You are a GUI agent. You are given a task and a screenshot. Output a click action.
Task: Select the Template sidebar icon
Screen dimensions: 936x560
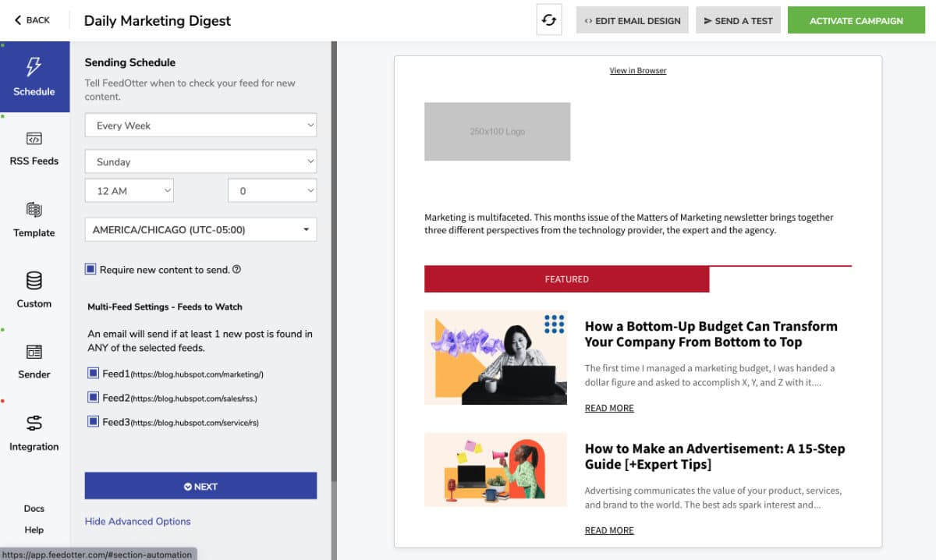[34, 210]
